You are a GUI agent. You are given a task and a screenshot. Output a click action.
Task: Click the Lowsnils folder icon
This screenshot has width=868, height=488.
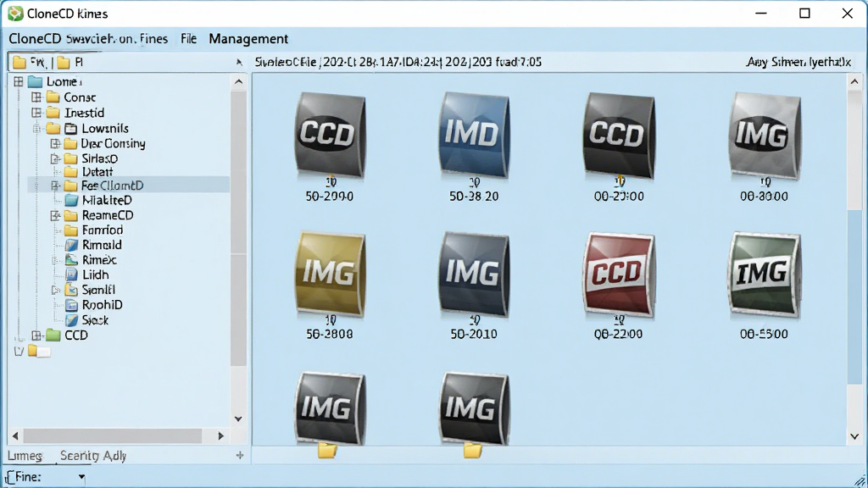(53, 129)
